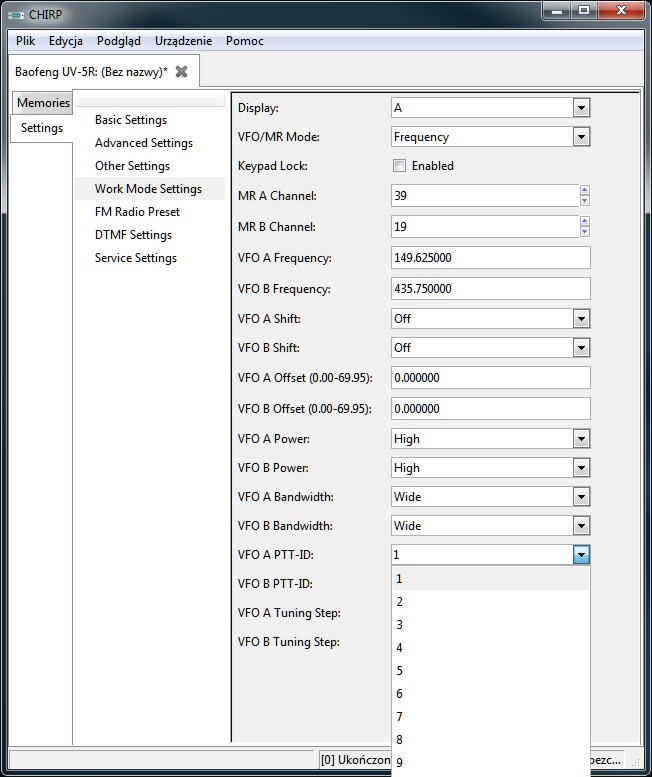Choose option 7 in PTT-ID list
This screenshot has width=652, height=777.
(490, 717)
